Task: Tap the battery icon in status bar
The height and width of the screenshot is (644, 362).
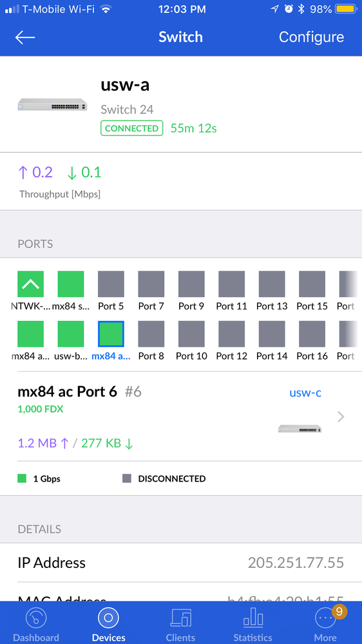Action: pos(346,9)
